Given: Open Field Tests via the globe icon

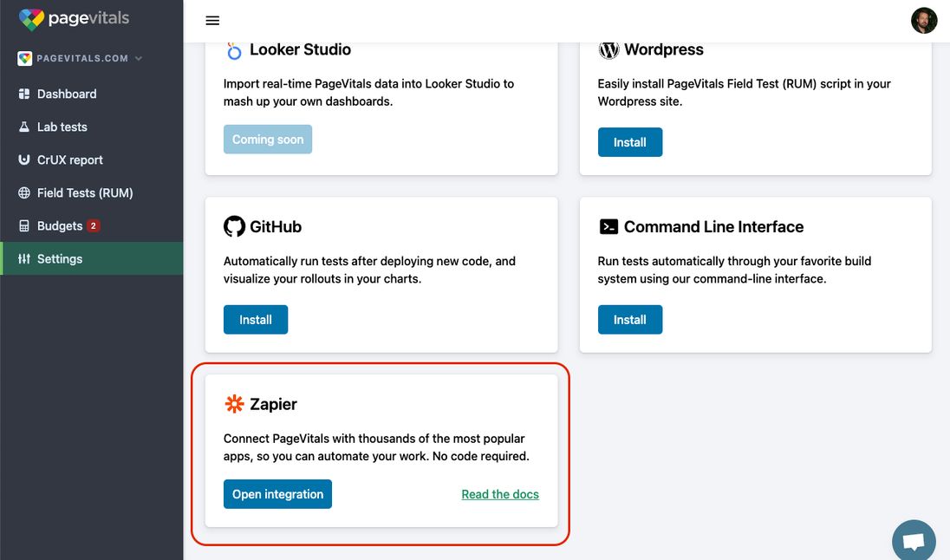Looking at the screenshot, I should point(25,192).
